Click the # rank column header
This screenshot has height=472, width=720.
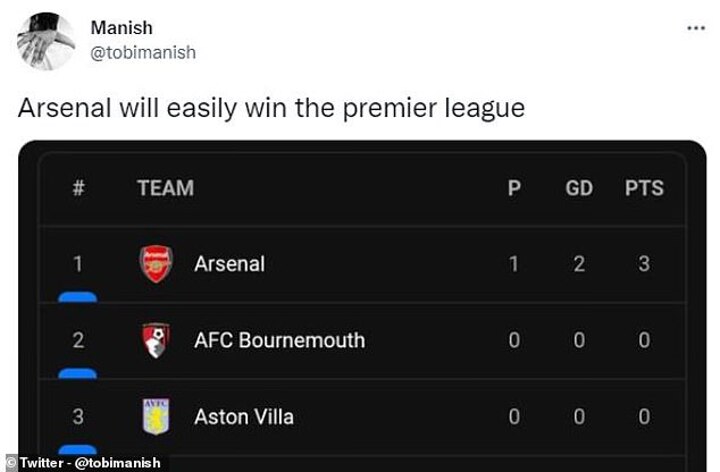79,188
